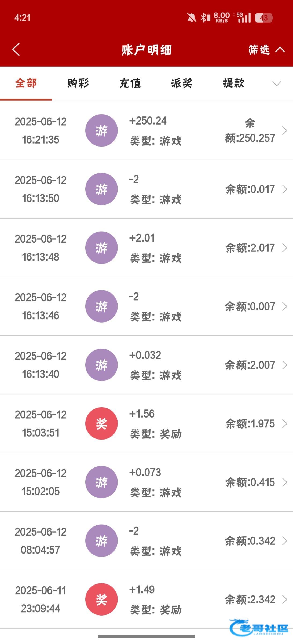Select the 全部 tab
The height and width of the screenshot is (644, 293).
pyautogui.click(x=26, y=83)
